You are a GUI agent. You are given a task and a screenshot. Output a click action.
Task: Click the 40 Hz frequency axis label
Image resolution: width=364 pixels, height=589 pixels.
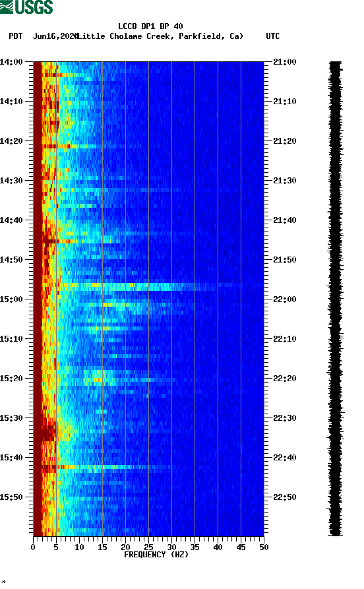tap(218, 547)
